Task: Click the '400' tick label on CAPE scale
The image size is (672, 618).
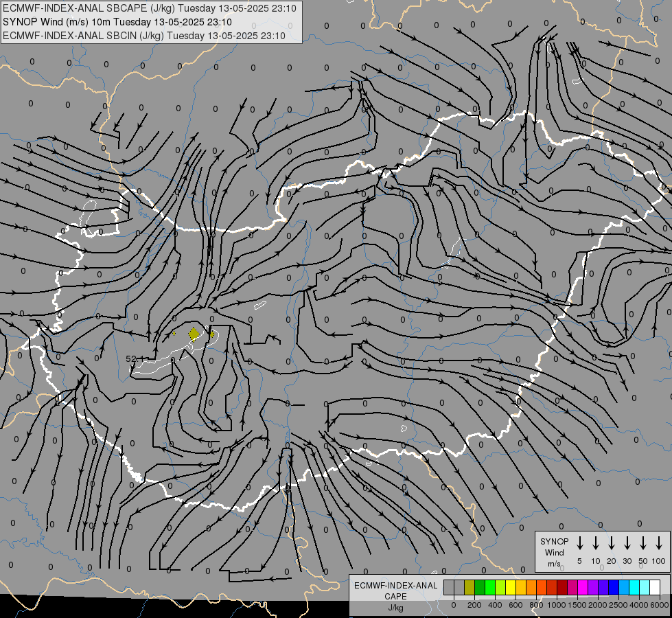Action: tap(495, 605)
